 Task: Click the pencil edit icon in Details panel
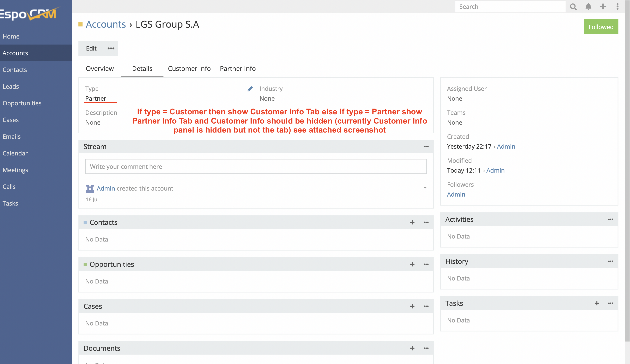[250, 89]
